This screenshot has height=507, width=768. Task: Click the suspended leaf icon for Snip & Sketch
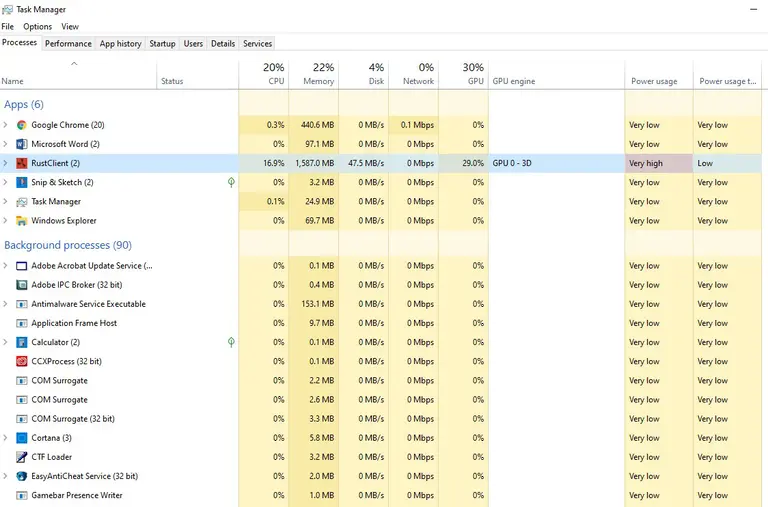click(231, 182)
